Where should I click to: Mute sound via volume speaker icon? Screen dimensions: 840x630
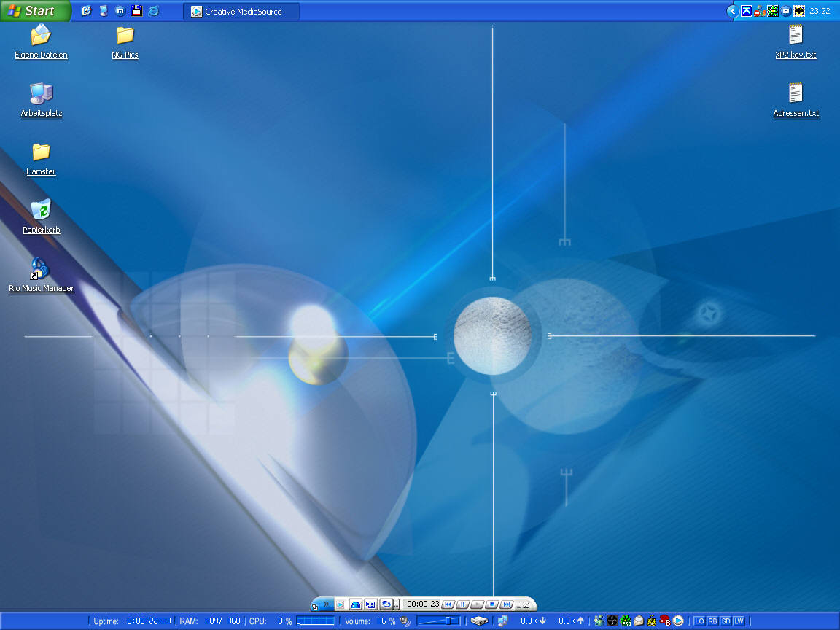(405, 621)
